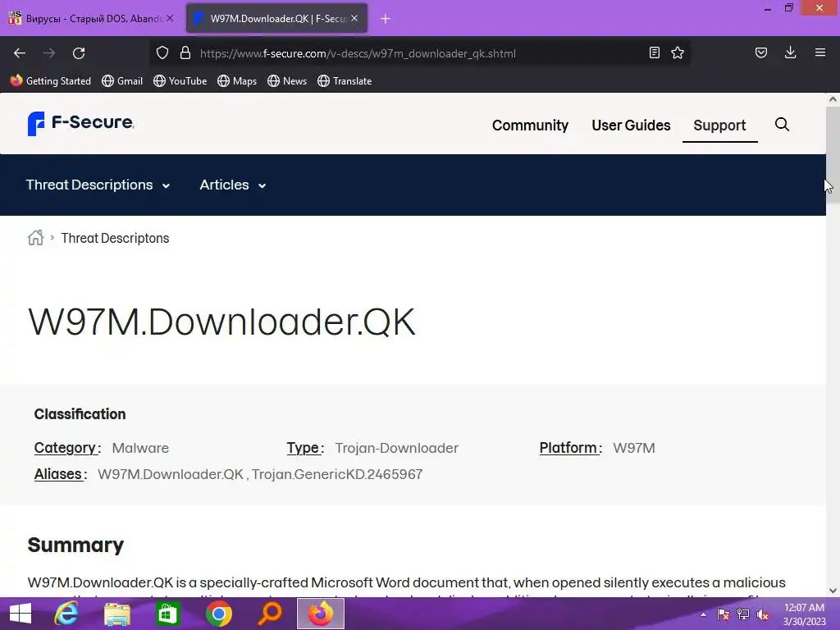The height and width of the screenshot is (630, 840).
Task: Reload the page with the refresh icon
Action: point(79,53)
